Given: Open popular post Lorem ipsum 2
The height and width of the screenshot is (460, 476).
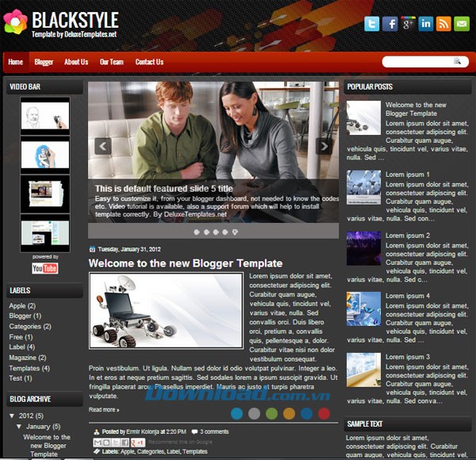Looking at the screenshot, I should pos(408,236).
